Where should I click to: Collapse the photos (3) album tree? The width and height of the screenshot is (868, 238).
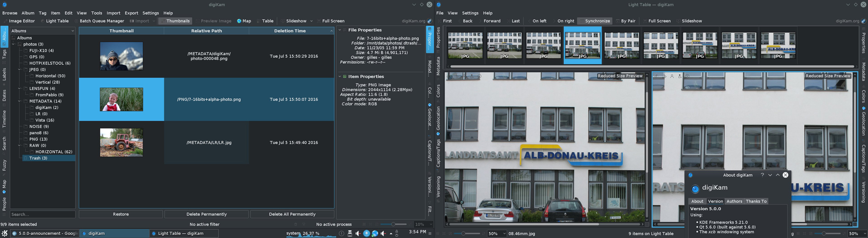[x=13, y=44]
